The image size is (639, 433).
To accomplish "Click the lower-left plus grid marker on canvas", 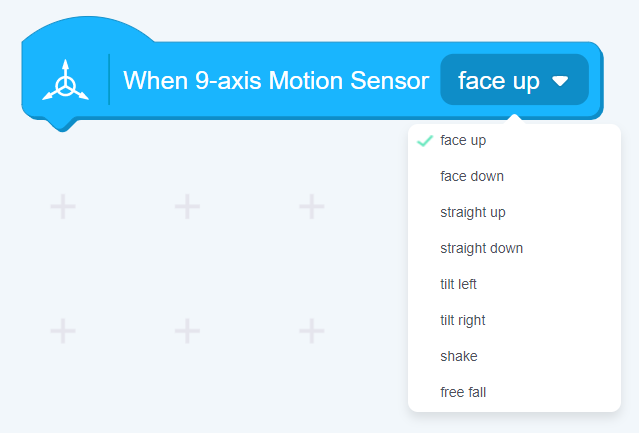I will pos(63,329).
